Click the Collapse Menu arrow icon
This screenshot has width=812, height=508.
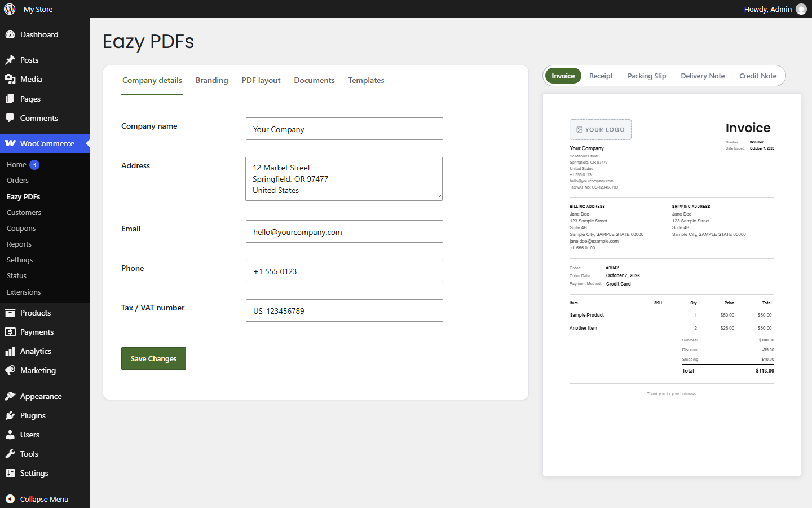click(x=10, y=499)
